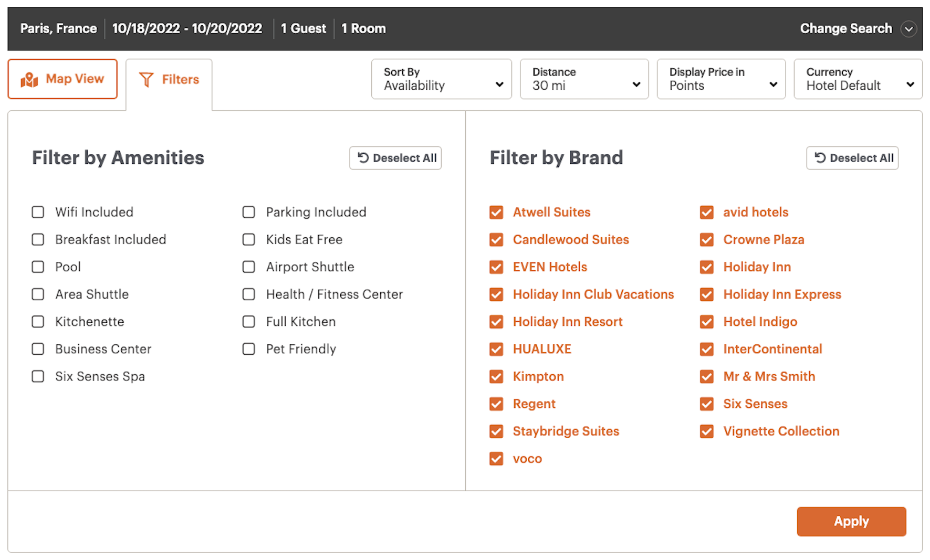Open Map View
The width and height of the screenshot is (930, 560).
[x=62, y=79]
